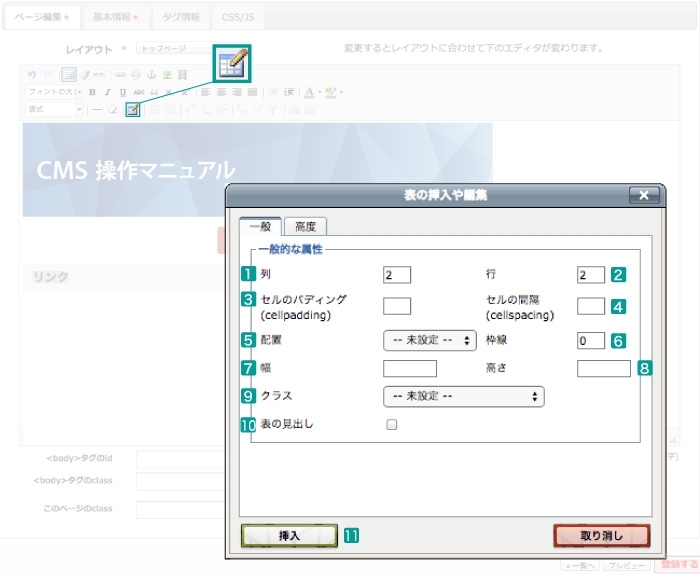Click the unlink broken chain icon
The height and width of the screenshot is (575, 700).
pyautogui.click(x=136, y=75)
